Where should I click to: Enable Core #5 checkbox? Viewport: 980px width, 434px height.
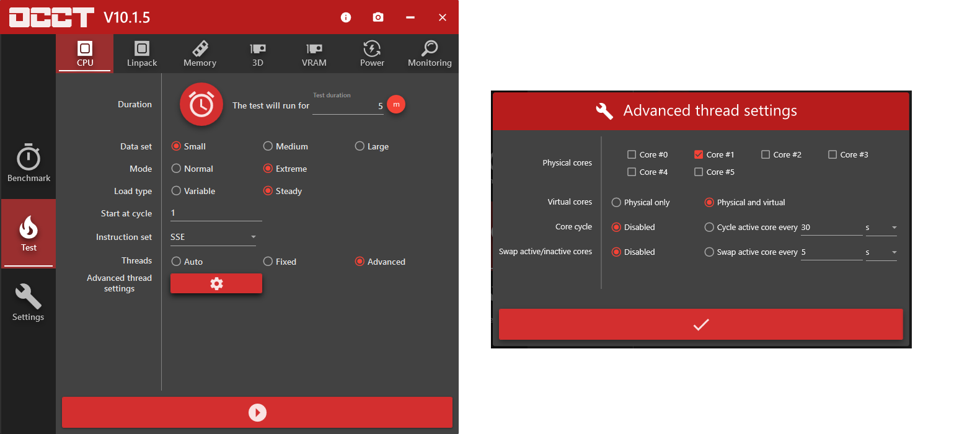point(699,172)
